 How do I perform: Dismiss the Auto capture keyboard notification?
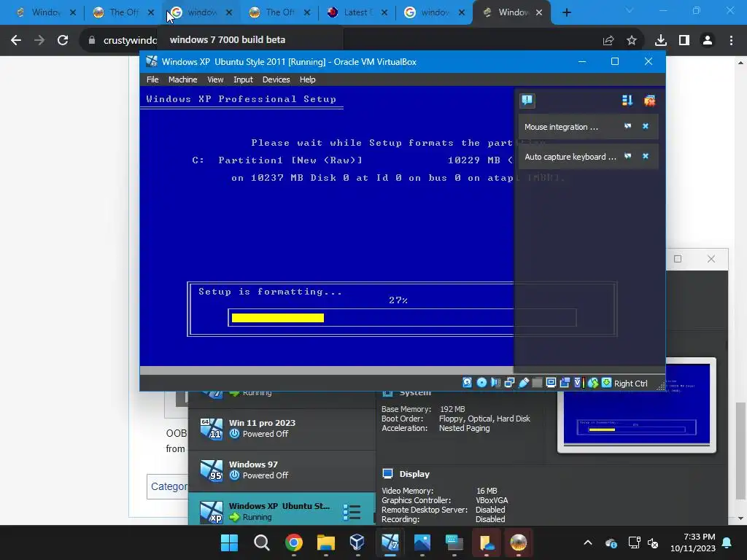point(646,156)
